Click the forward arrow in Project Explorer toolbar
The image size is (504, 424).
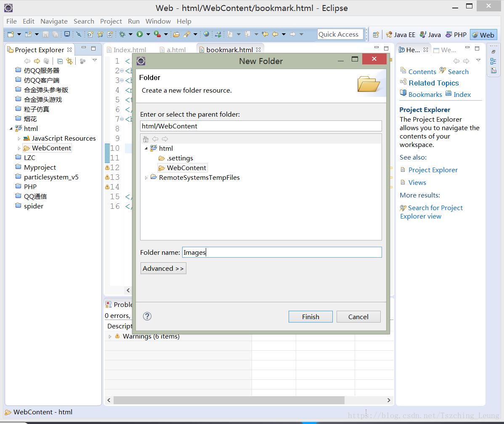37,61
